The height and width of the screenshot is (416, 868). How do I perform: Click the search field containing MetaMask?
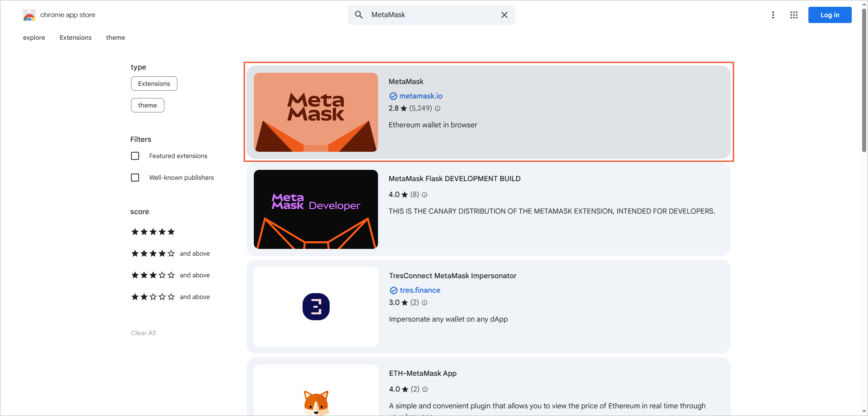[x=432, y=15]
